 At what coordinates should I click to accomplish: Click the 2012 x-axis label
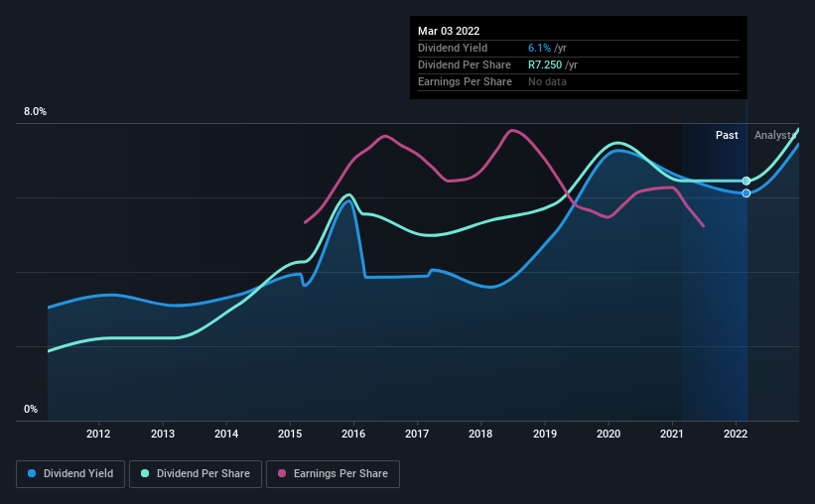(98, 434)
